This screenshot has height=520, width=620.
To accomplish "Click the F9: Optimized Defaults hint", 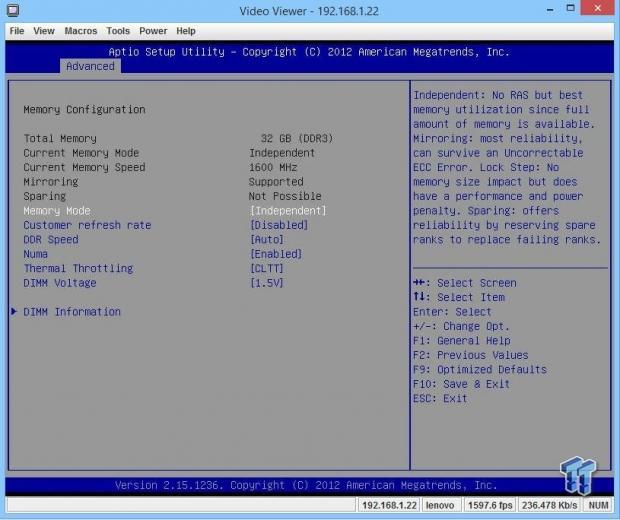I will (x=480, y=369).
